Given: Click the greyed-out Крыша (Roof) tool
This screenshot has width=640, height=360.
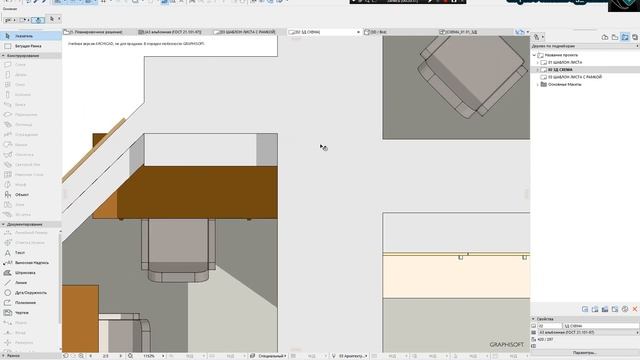Looking at the screenshot, I should click(31, 144).
